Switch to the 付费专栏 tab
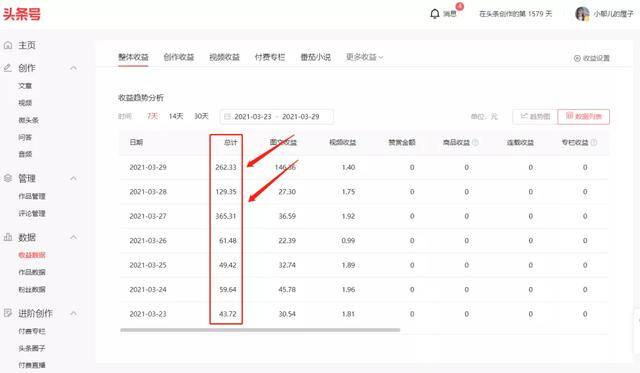Image resolution: width=640 pixels, height=373 pixels. (x=270, y=57)
